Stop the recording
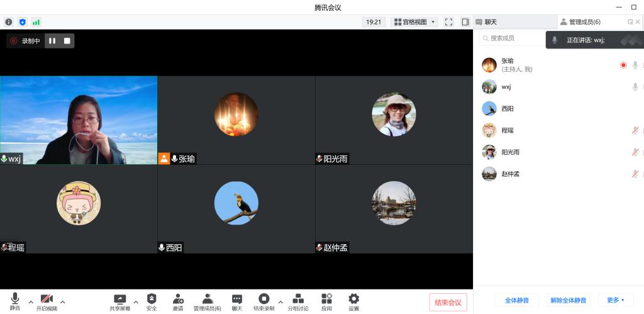The height and width of the screenshot is (314, 644). click(67, 41)
